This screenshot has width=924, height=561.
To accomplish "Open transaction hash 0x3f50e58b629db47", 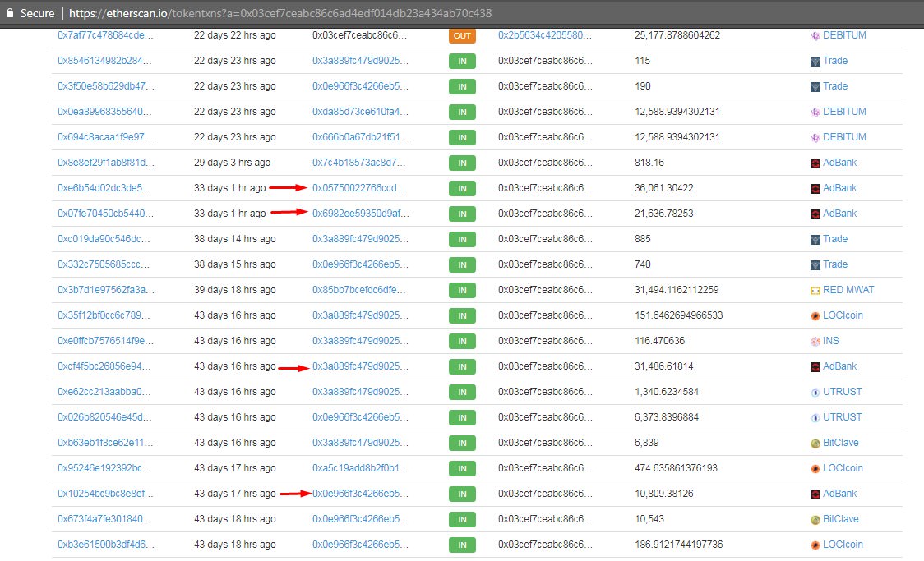I will pos(105,86).
